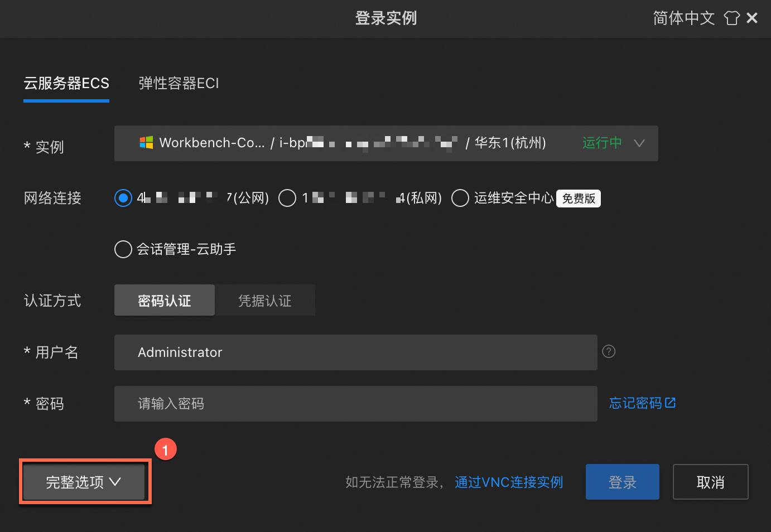
Task: Click the theme switch shirt icon
Action: [731, 18]
